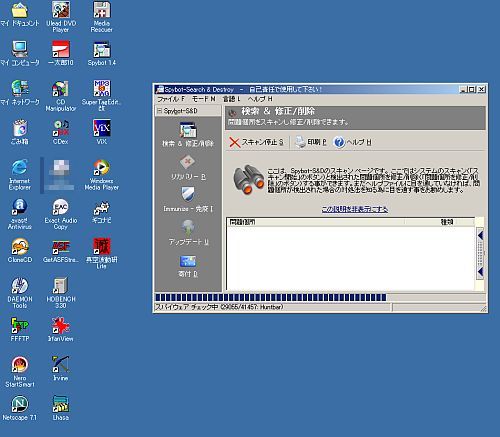Open SuperTagEditor desktop shortcut

[x=102, y=95]
